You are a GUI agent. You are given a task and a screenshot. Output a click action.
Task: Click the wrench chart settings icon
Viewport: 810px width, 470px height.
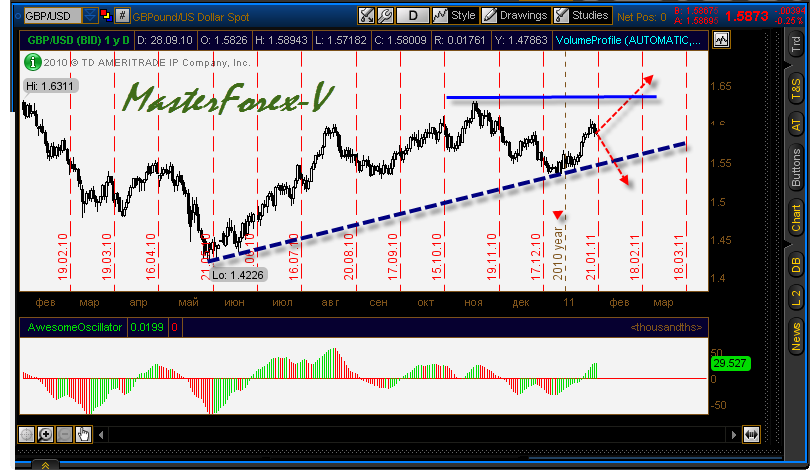366,16
